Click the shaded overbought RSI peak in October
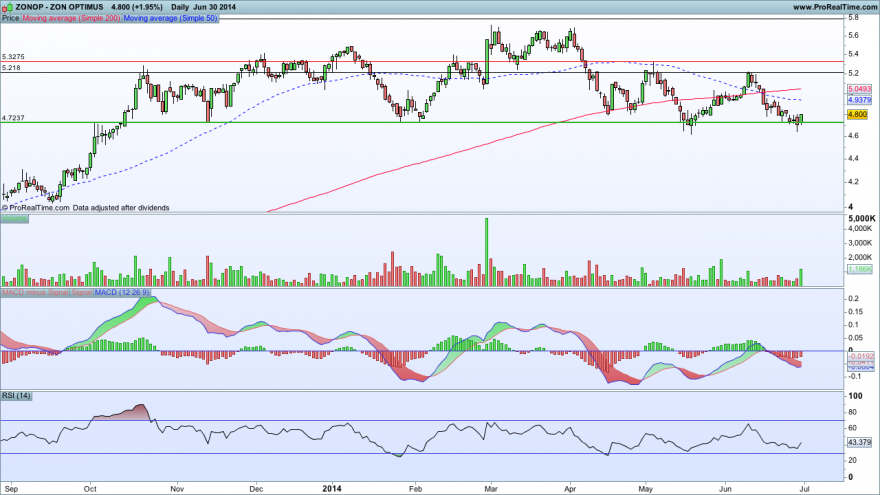 [x=135, y=412]
